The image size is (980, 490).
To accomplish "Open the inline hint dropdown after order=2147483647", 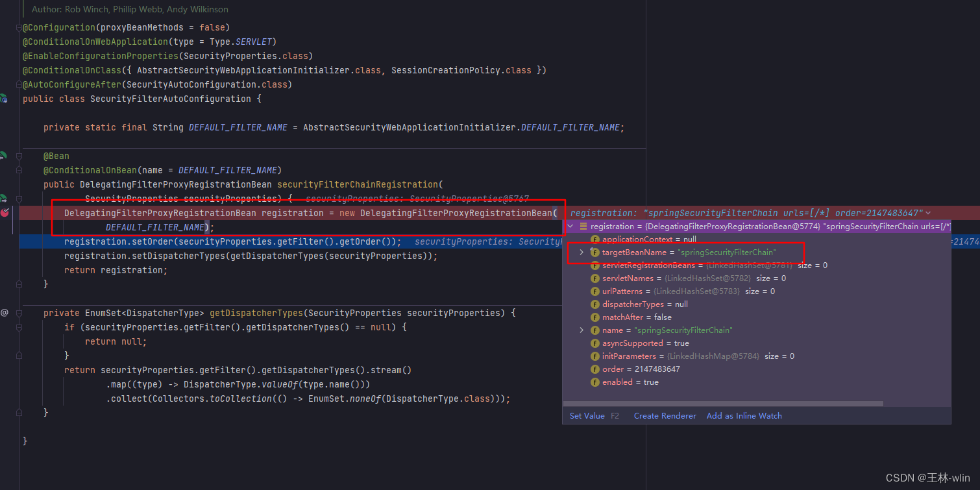I will 928,212.
